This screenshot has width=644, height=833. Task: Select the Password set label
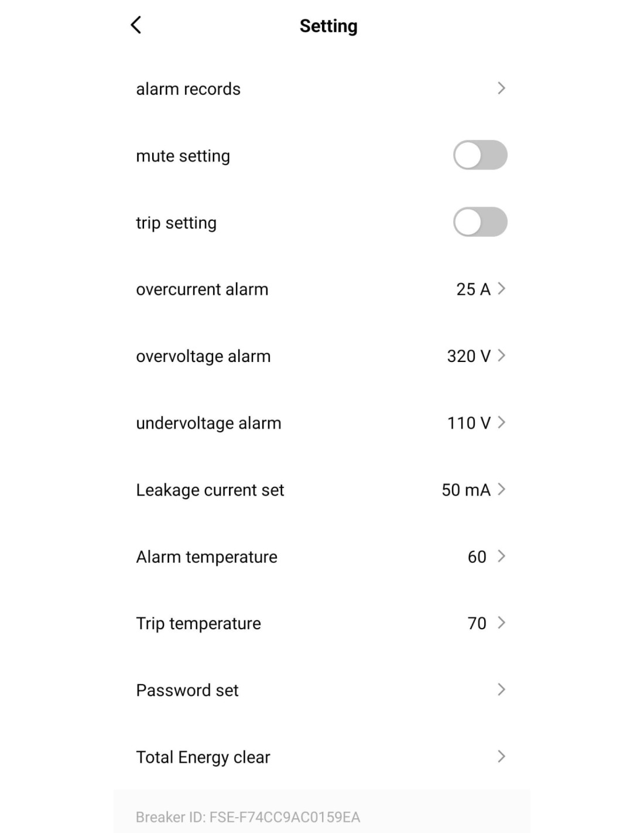(187, 690)
